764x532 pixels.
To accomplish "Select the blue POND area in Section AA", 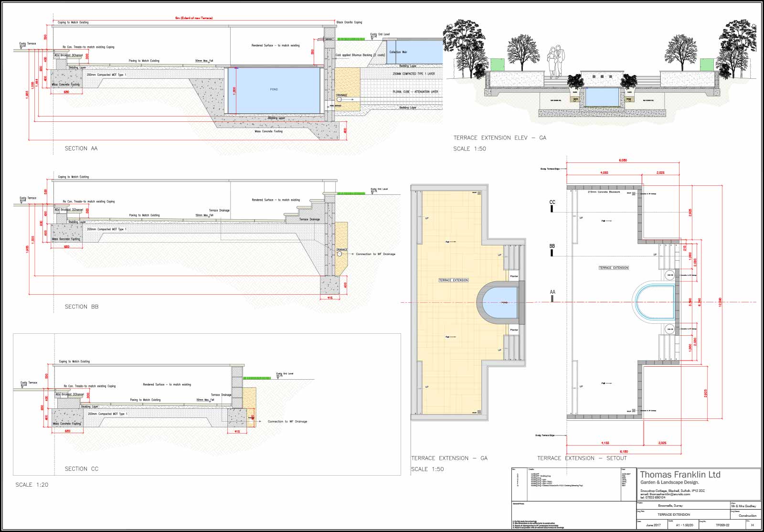I will point(274,90).
